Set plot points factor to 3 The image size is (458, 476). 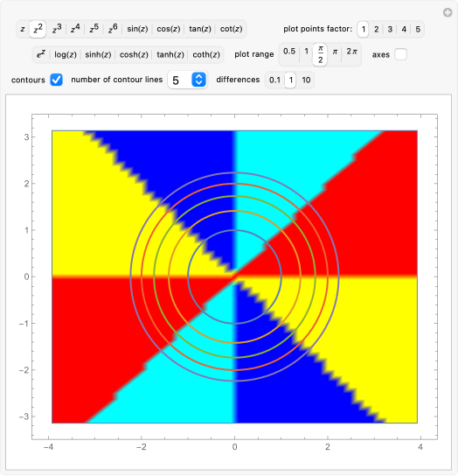(x=390, y=30)
